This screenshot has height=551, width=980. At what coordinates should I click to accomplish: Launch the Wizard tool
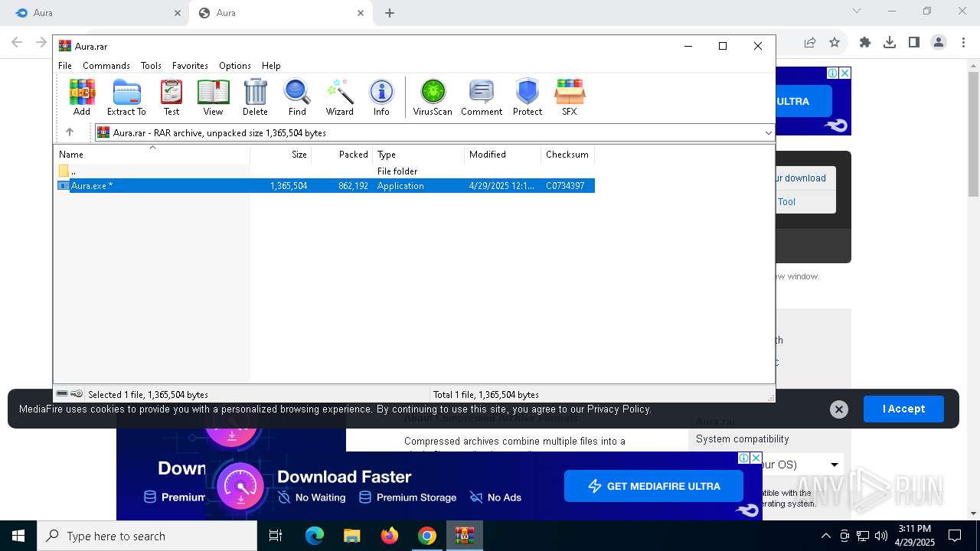(x=339, y=97)
